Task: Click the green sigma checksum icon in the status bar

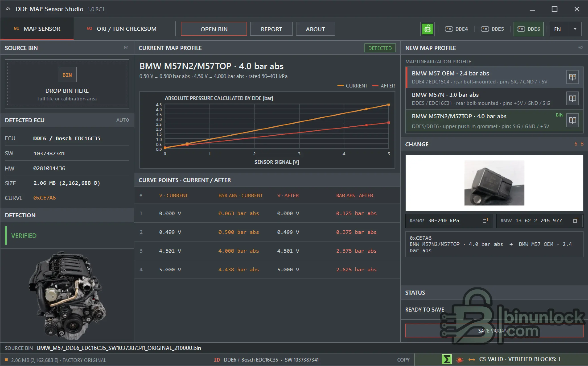Action: click(446, 360)
